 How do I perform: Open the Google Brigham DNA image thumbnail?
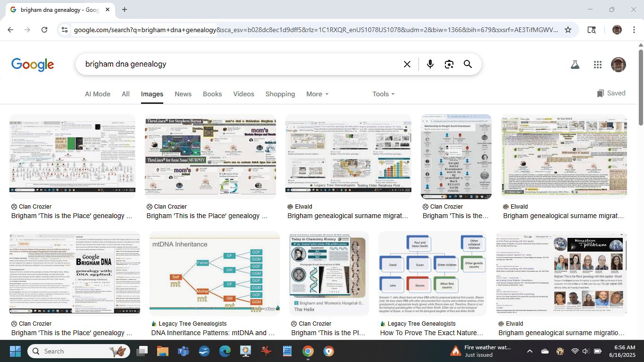coord(75,273)
